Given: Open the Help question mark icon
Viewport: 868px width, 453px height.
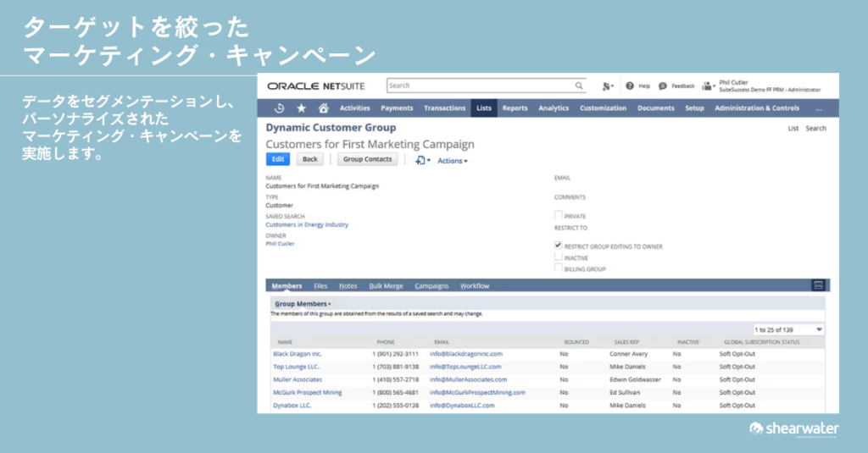Looking at the screenshot, I should [x=630, y=86].
